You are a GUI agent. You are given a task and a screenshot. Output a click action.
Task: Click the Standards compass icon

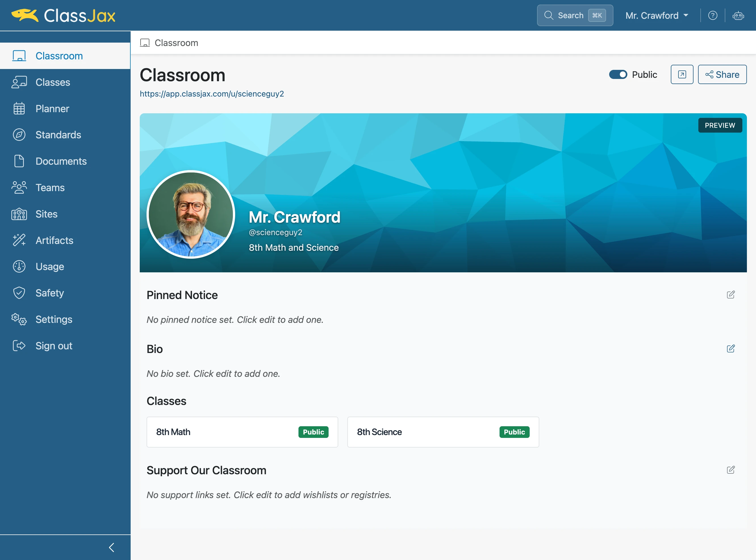19,135
